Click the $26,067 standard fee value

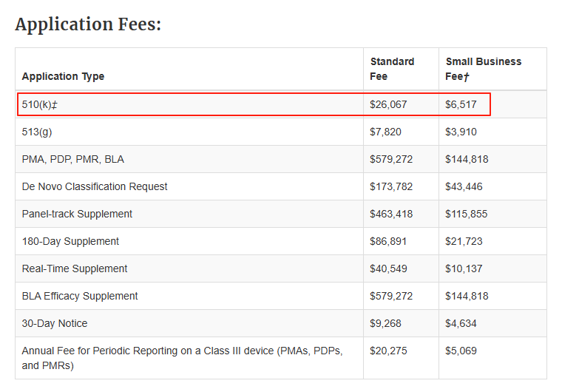point(388,104)
